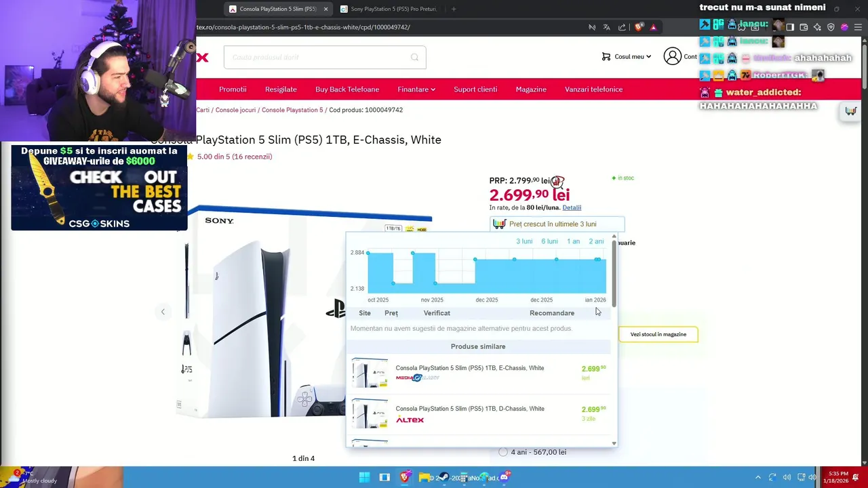Click the Brave browser icon on the taskbar
The width and height of the screenshot is (868, 488).
[x=405, y=477]
